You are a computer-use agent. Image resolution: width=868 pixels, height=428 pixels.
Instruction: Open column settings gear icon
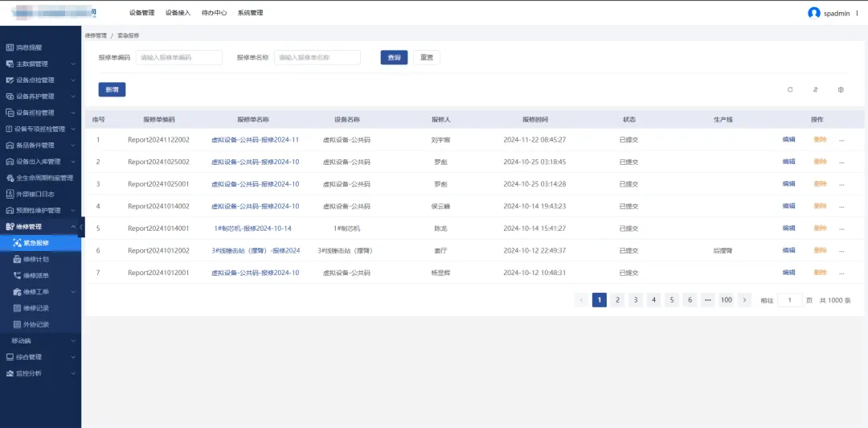tap(841, 89)
